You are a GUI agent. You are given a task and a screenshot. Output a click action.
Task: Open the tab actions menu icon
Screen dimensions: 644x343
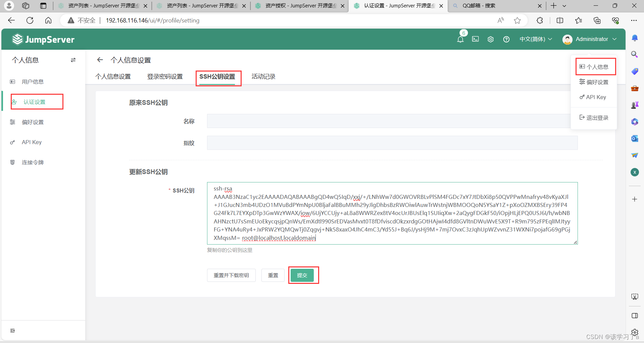(x=43, y=6)
